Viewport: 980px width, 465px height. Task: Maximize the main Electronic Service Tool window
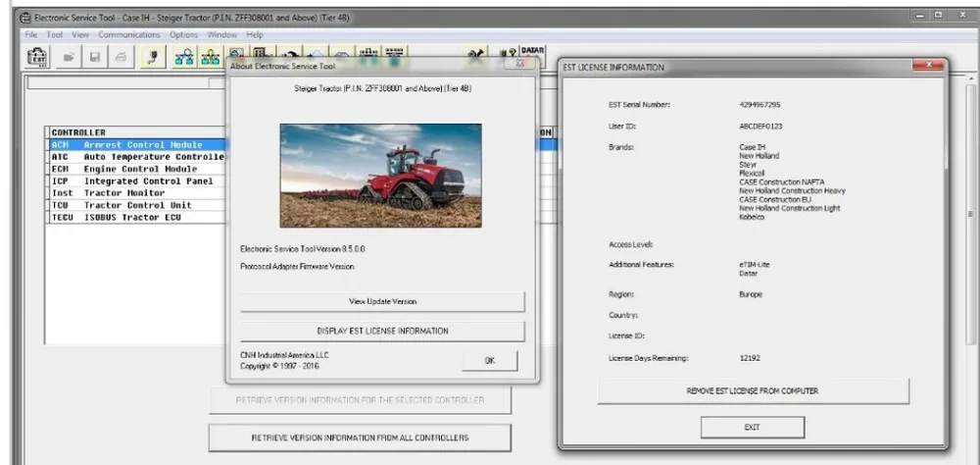coord(939,15)
